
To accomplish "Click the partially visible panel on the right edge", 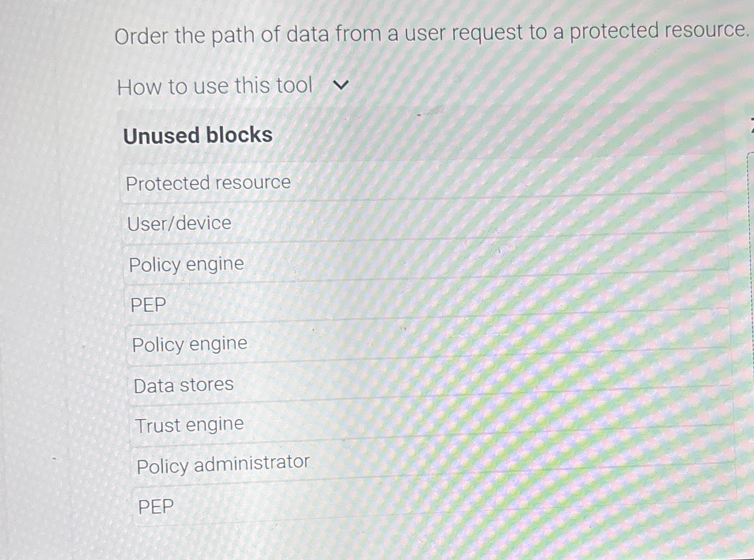I will [x=750, y=303].
